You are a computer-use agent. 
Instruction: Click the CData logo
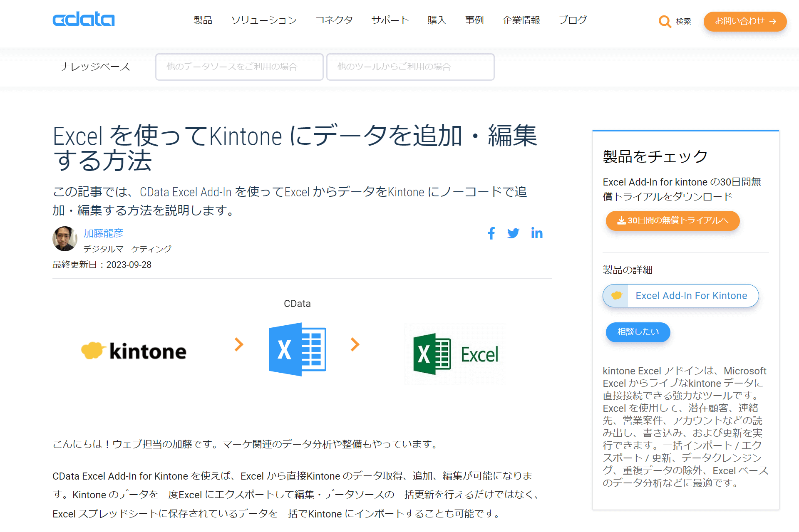[x=83, y=20]
